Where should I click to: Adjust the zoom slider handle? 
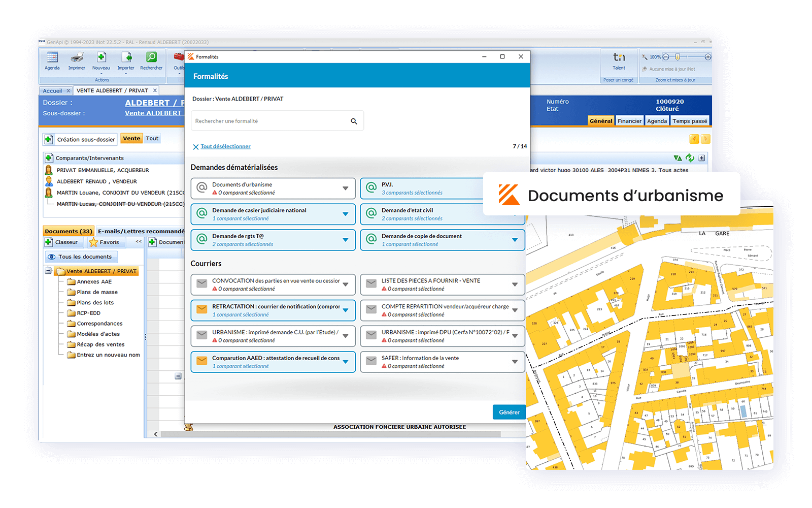coord(678,57)
